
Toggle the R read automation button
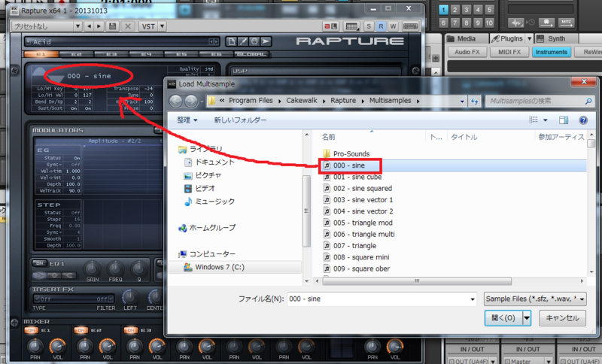tap(381, 26)
